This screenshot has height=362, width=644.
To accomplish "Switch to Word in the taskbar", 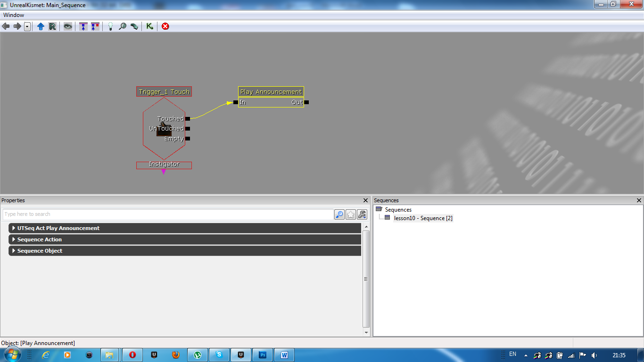I will pos(284,355).
